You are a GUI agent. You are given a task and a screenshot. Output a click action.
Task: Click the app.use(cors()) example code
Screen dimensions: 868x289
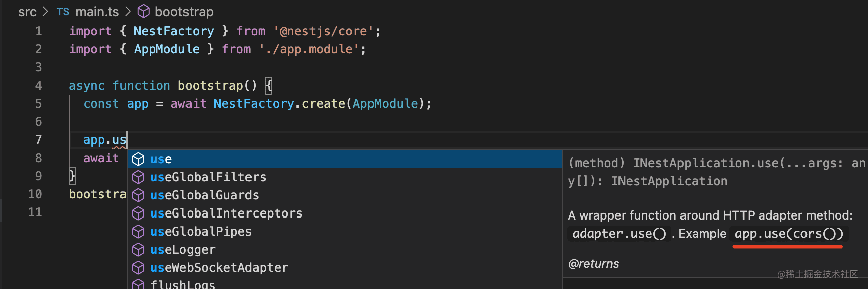tap(788, 234)
